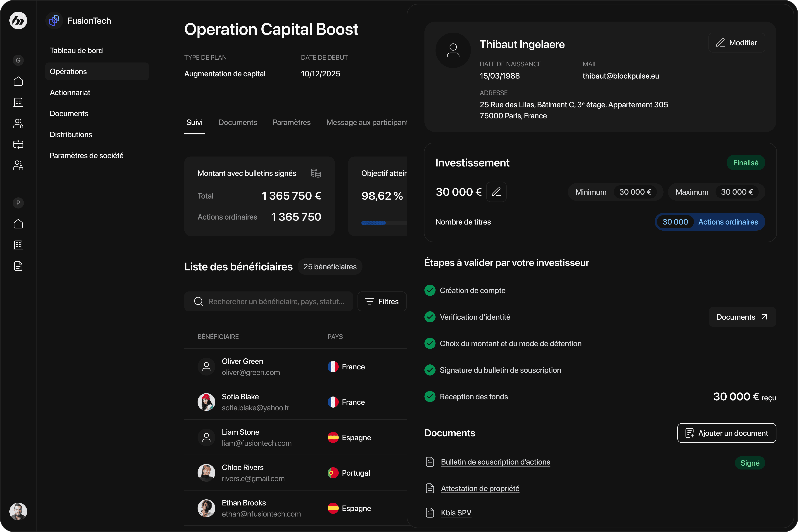Click the Création de compte green checkmark

430,291
